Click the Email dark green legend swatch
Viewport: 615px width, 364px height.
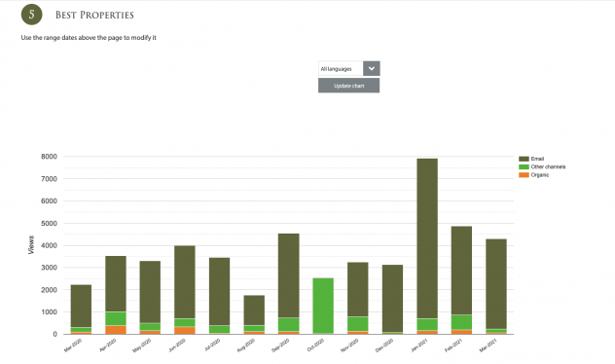pos(524,159)
